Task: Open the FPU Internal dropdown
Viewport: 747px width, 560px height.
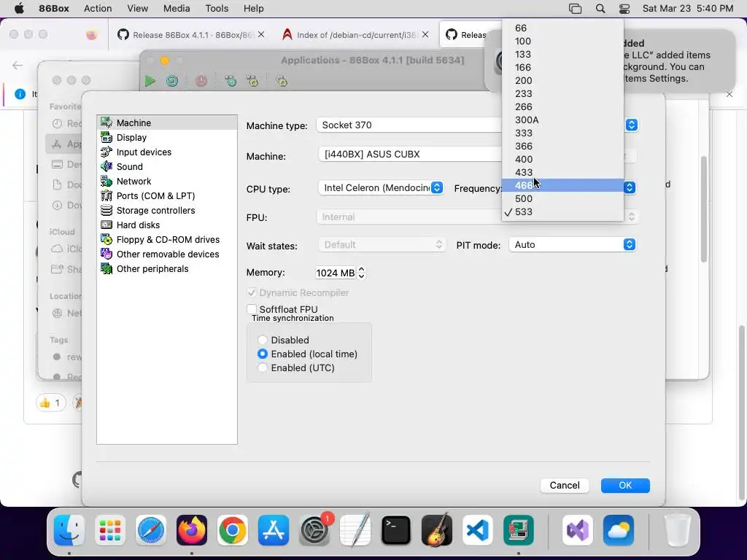Action: (477, 217)
